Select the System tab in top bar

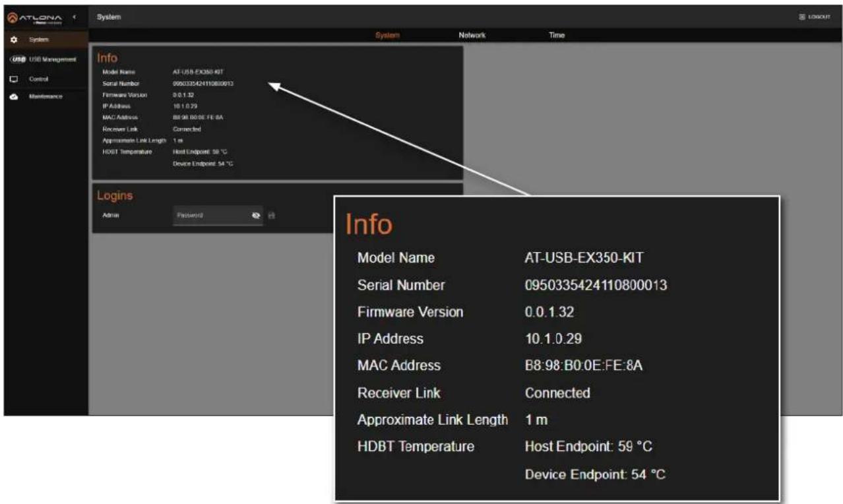(x=387, y=36)
